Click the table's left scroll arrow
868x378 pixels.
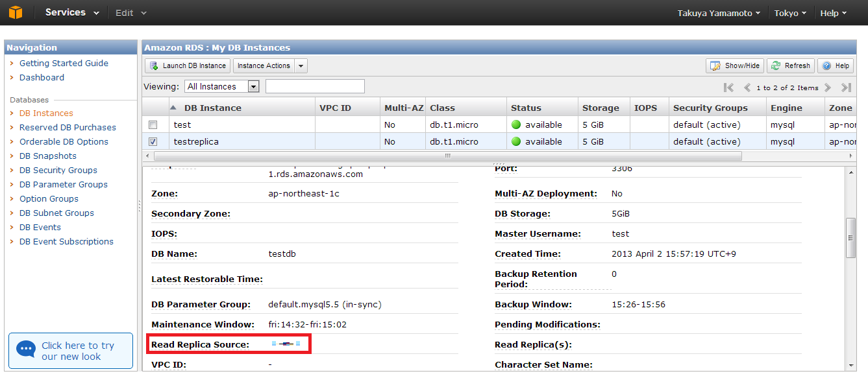[x=147, y=156]
